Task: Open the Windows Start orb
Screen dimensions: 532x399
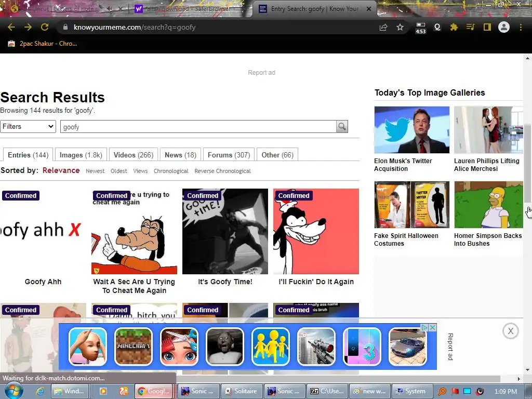Action: pyautogui.click(x=14, y=391)
